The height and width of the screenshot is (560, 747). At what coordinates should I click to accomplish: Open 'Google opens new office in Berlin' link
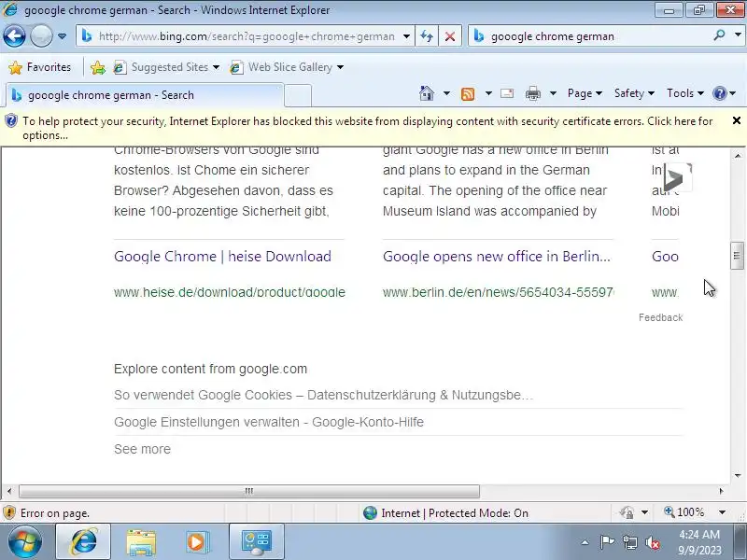[497, 256]
